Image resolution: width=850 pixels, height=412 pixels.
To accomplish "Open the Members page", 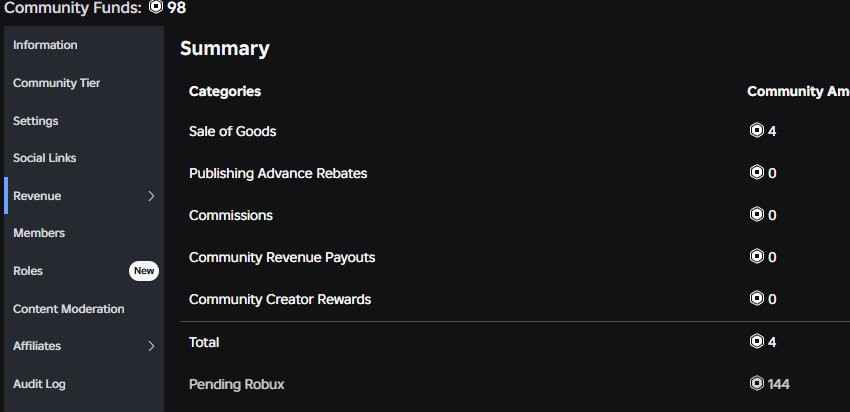I will click(x=39, y=233).
